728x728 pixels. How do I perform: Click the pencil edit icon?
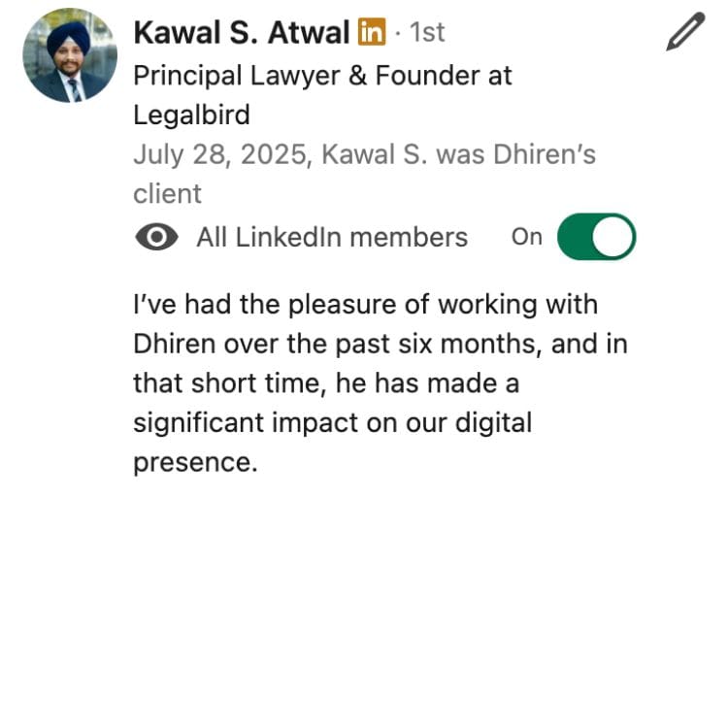(684, 32)
